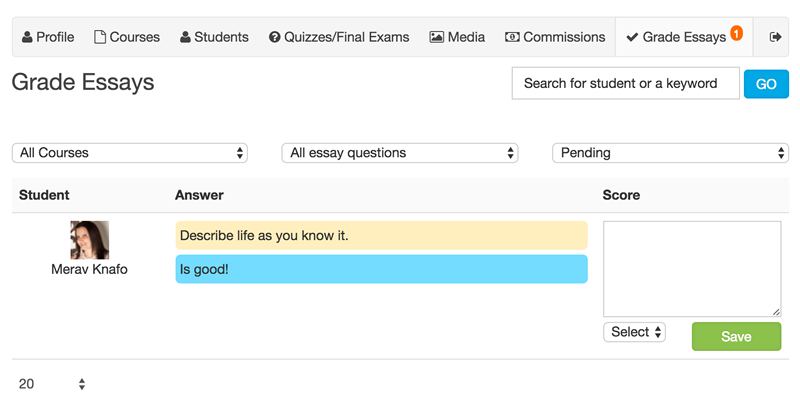Change the 20 results per page selector
The image size is (800, 408).
51,384
